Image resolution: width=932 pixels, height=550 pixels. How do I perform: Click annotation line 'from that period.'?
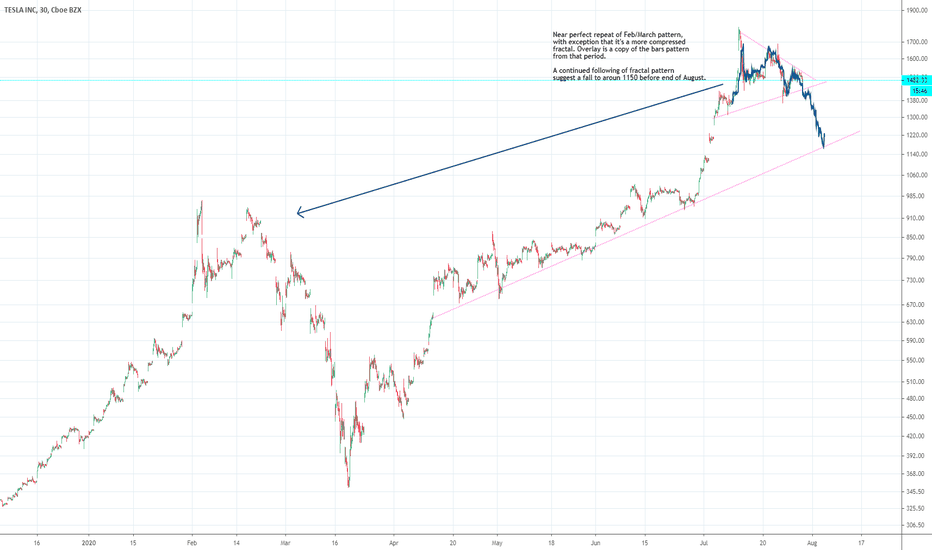579,56
